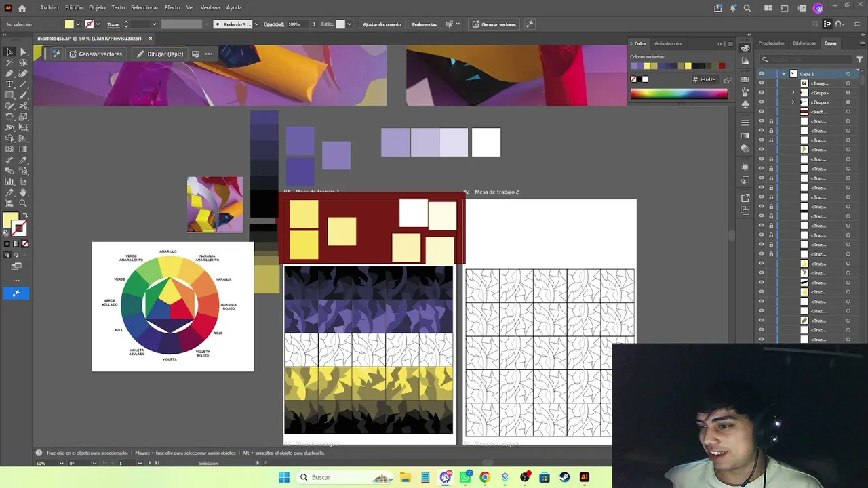
Task: Select the Scissors tool
Action: coord(23,106)
